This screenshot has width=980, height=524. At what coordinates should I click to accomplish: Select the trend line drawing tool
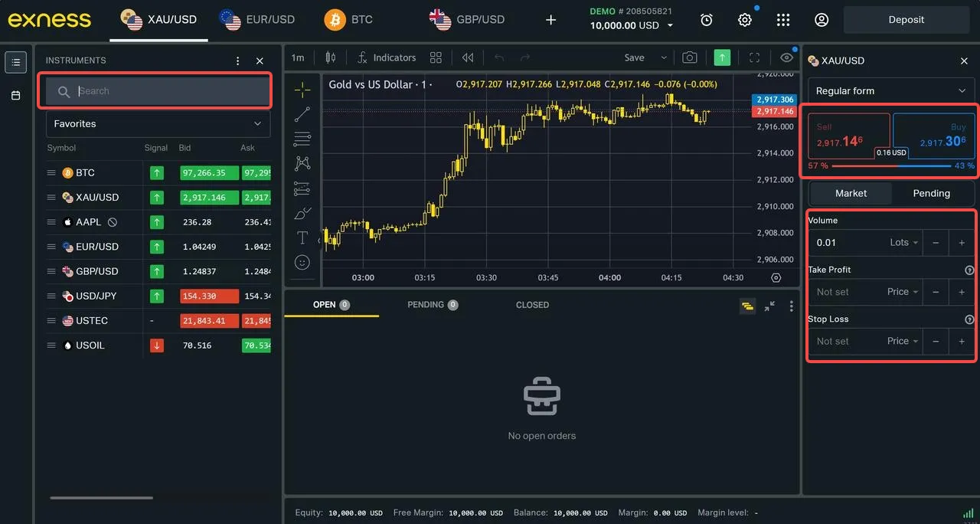pos(302,115)
